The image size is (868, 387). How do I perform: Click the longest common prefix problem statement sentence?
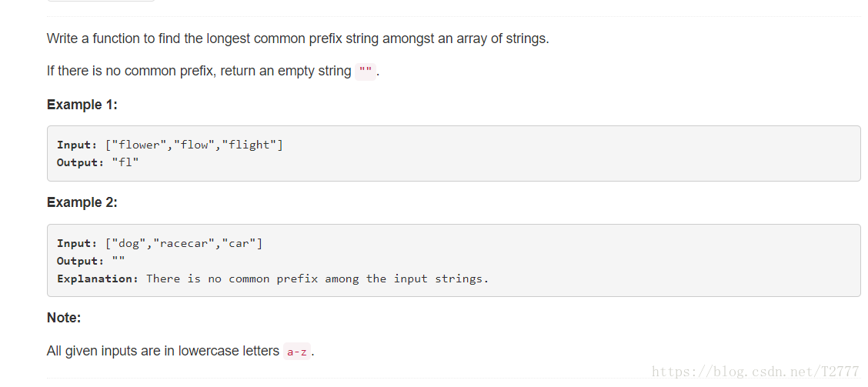(298, 38)
